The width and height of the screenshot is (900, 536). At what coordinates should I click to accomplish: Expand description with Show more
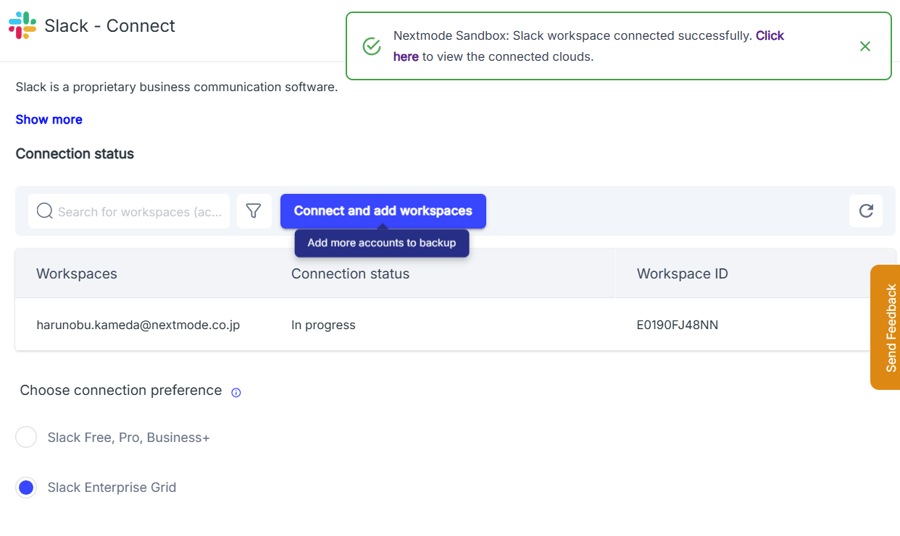tap(49, 119)
